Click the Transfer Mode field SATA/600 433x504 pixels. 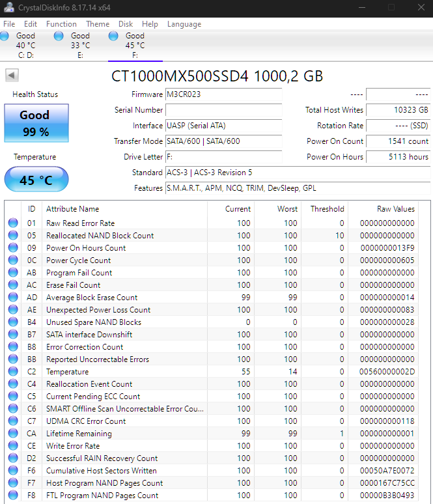click(224, 141)
